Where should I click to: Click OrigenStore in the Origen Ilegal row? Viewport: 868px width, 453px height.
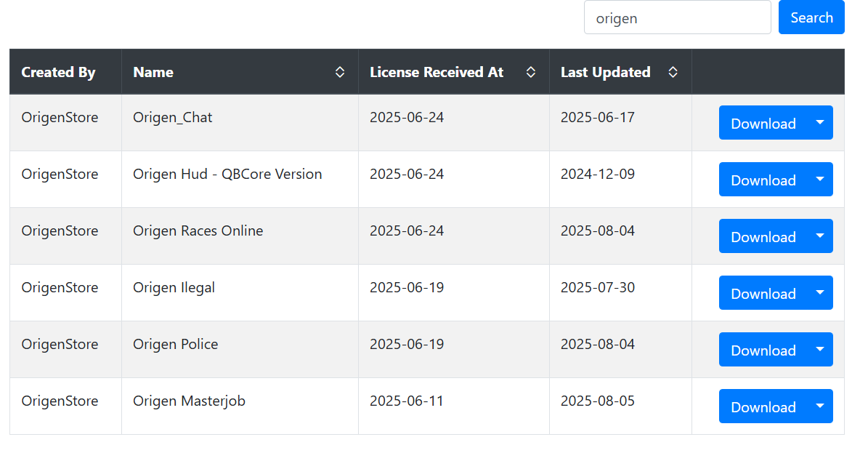click(x=60, y=288)
